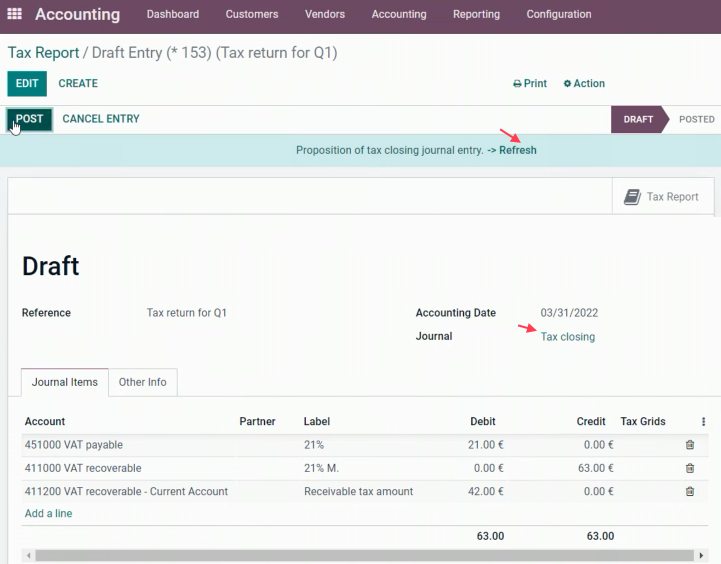The width and height of the screenshot is (721, 564).
Task: Click CANCEL ENTRY
Action: click(x=101, y=119)
